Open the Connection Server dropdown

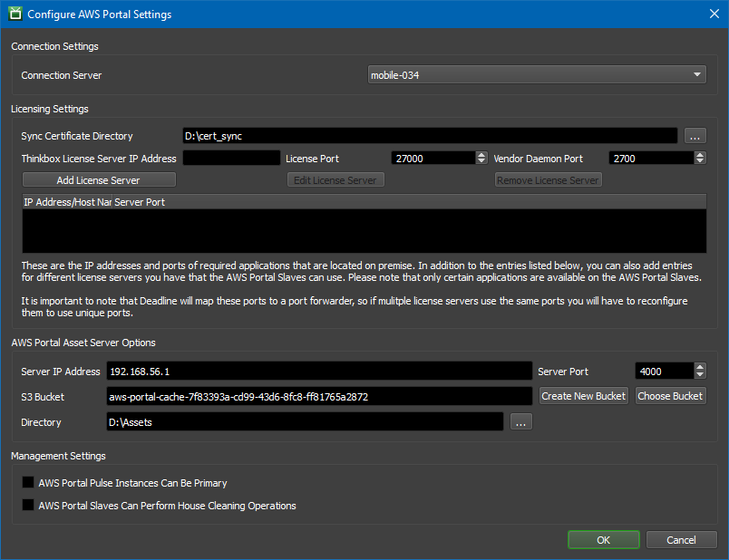tap(537, 75)
